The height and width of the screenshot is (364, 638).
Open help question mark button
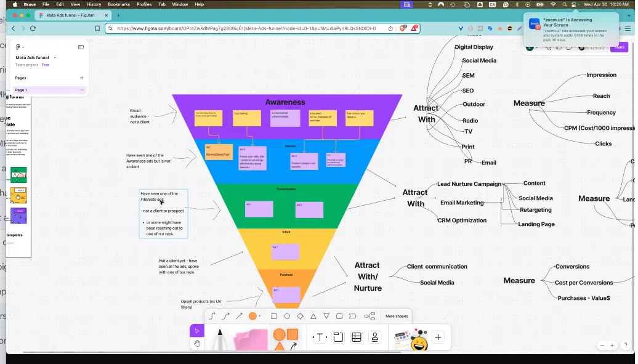(x=626, y=346)
